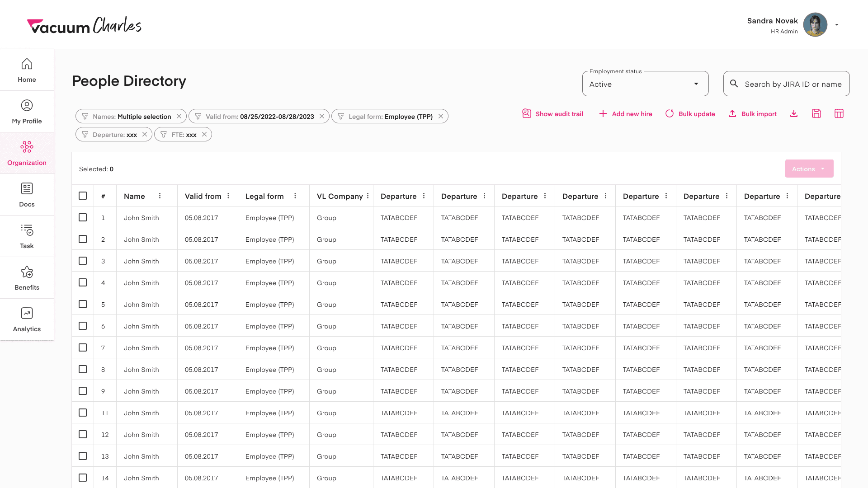Screen dimensions: 868x488
Task: Open the Actions dropdown button
Action: coord(809,169)
